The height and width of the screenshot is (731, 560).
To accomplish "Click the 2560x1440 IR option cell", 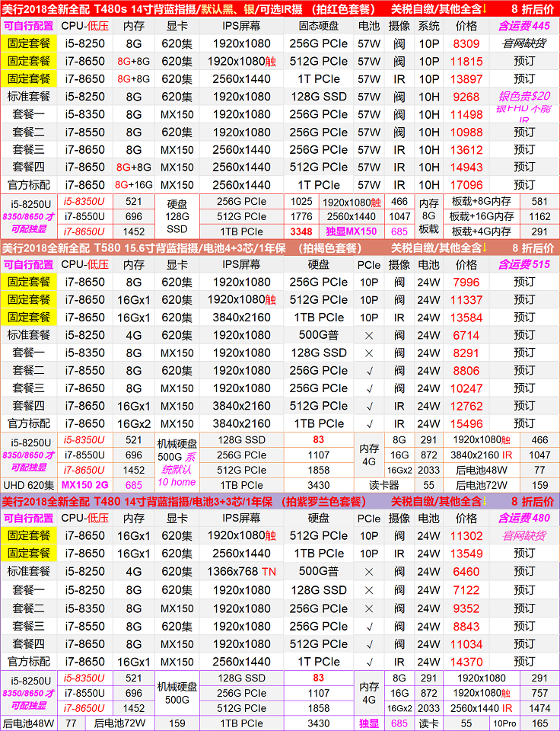I will 482,709.
